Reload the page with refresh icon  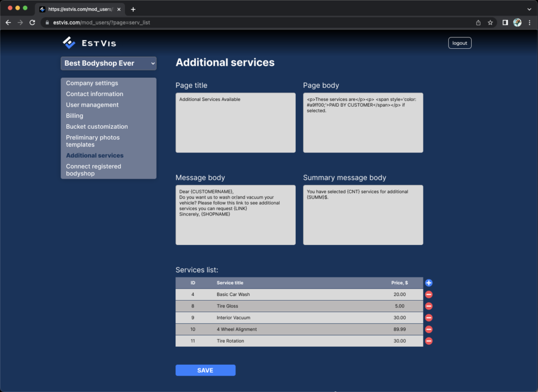32,23
